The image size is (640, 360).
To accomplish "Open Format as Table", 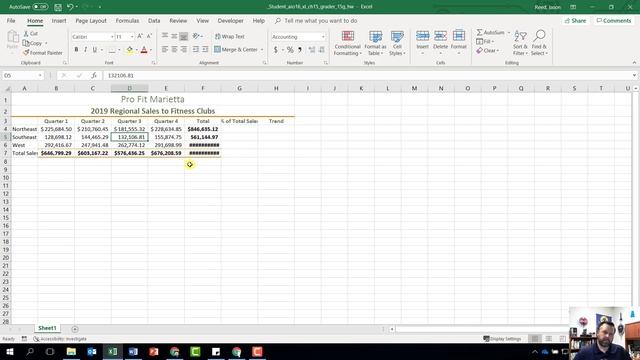I will (376, 43).
